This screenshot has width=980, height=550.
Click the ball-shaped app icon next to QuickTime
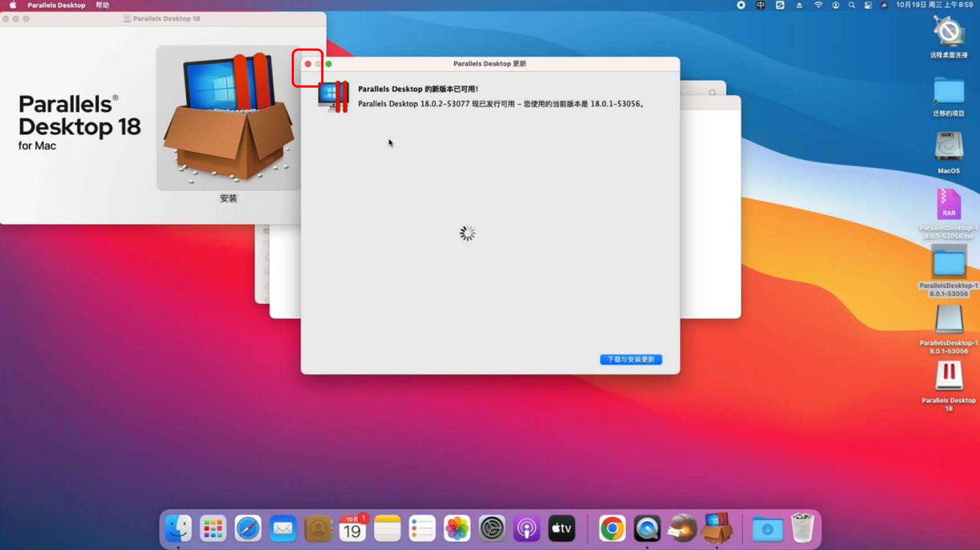point(682,529)
